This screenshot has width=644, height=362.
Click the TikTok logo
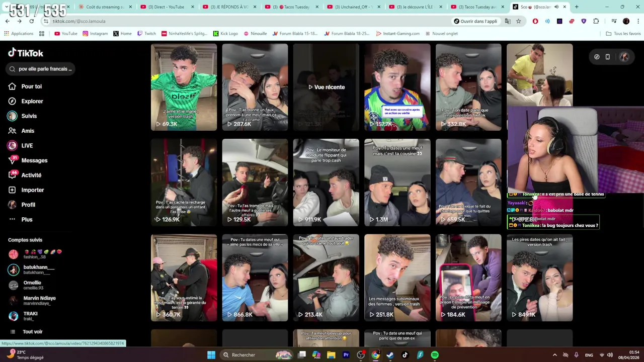click(x=26, y=53)
